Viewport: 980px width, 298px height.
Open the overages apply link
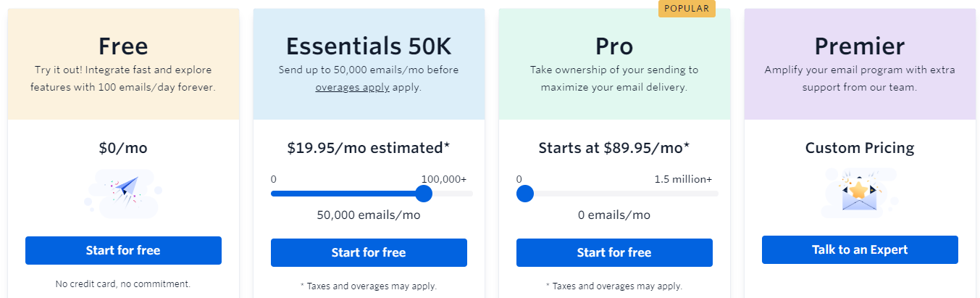[x=352, y=87]
